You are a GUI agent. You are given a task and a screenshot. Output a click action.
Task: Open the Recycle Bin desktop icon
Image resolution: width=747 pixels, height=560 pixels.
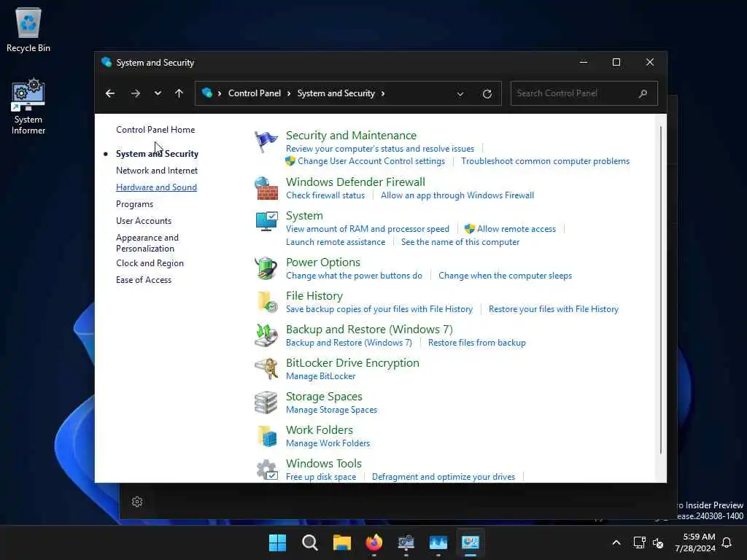28,29
